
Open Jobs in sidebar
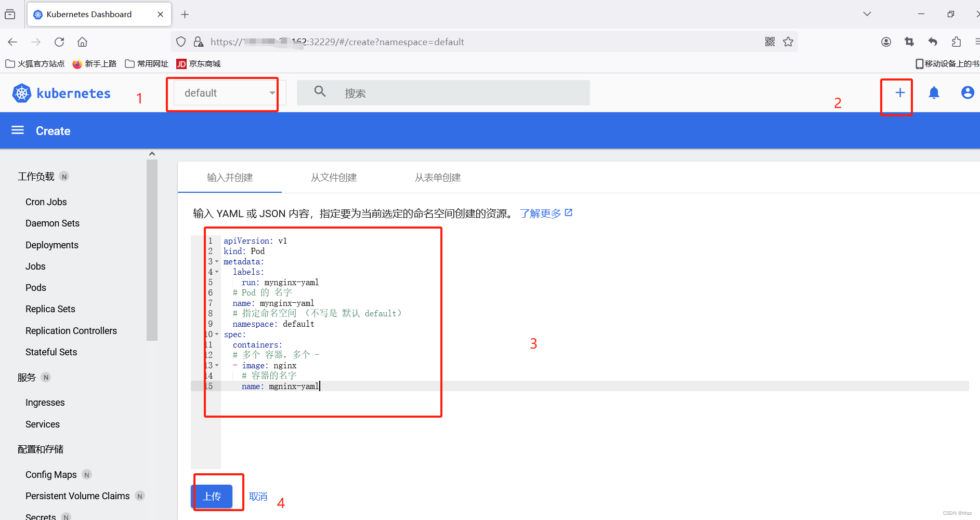point(35,266)
